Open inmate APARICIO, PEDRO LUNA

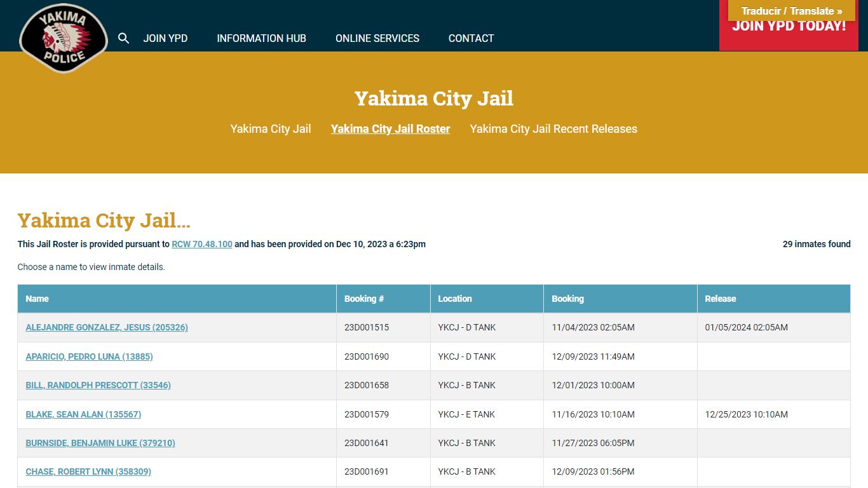tap(89, 356)
